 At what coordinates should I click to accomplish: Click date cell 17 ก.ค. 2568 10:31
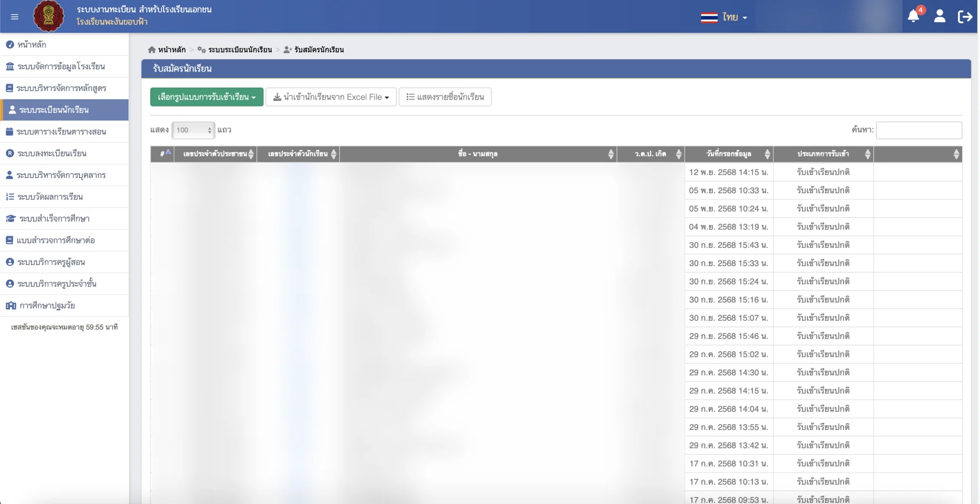pos(729,464)
